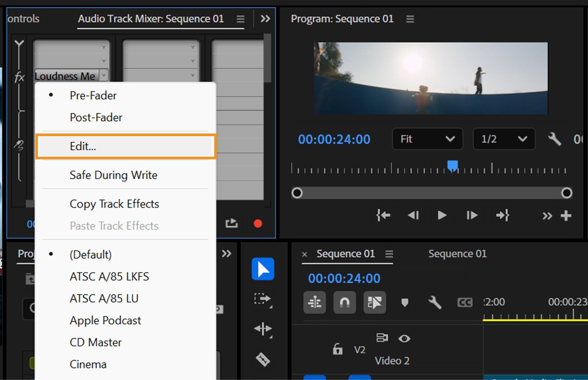
Task: Hide the Video 2 track with the eye icon
Action: click(x=404, y=339)
